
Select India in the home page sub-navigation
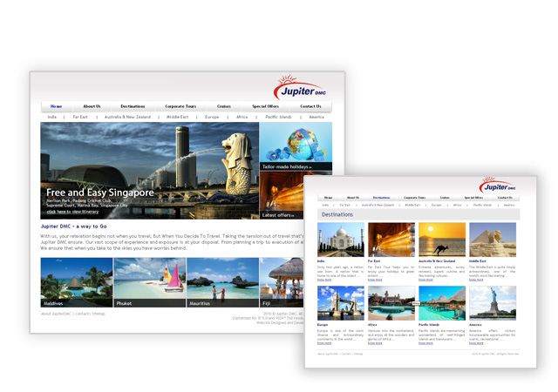pyautogui.click(x=52, y=117)
